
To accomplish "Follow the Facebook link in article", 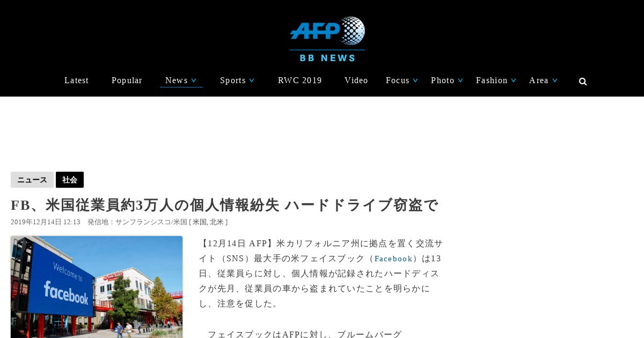I will click(x=393, y=259).
